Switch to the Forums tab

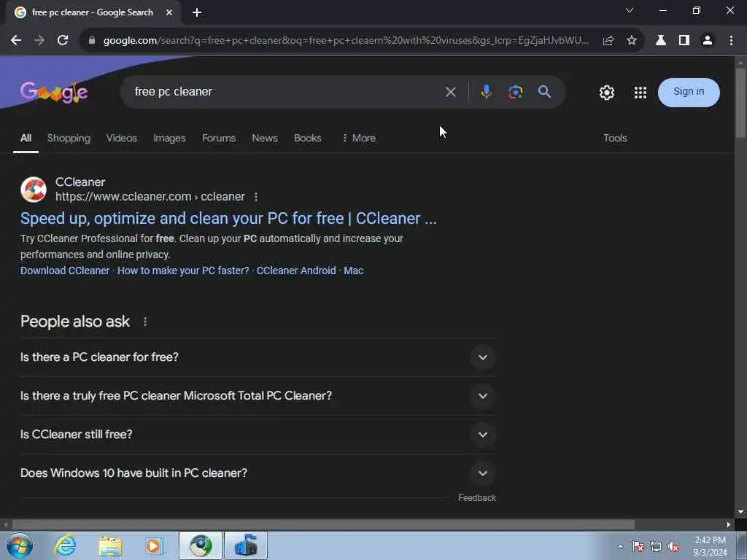pos(219,138)
